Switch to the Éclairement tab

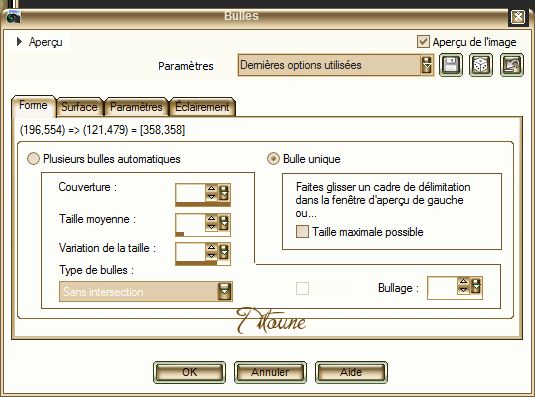202,107
